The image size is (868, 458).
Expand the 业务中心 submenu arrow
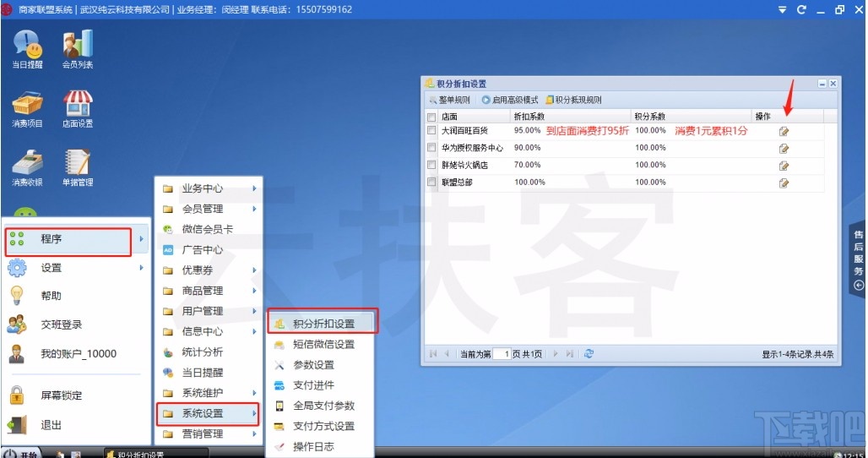pos(254,188)
